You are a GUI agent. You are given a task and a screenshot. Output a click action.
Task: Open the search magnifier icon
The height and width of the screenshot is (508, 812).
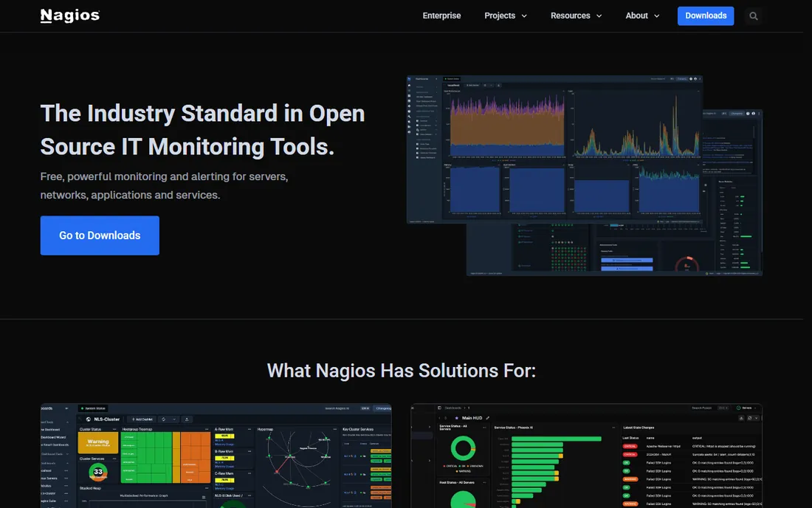754,16
